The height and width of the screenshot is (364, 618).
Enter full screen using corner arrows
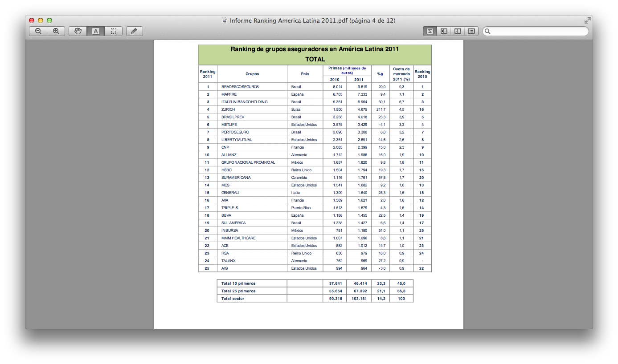[588, 20]
